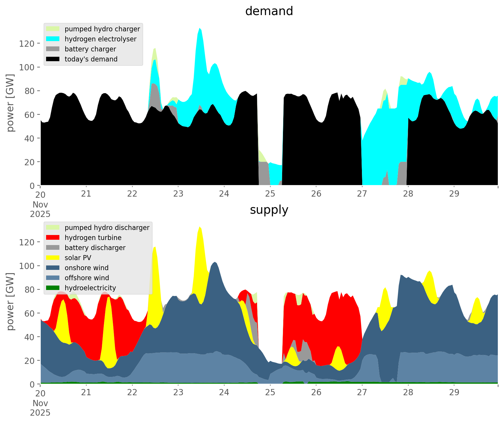Click the "demand" chart title

pyautogui.click(x=269, y=11)
